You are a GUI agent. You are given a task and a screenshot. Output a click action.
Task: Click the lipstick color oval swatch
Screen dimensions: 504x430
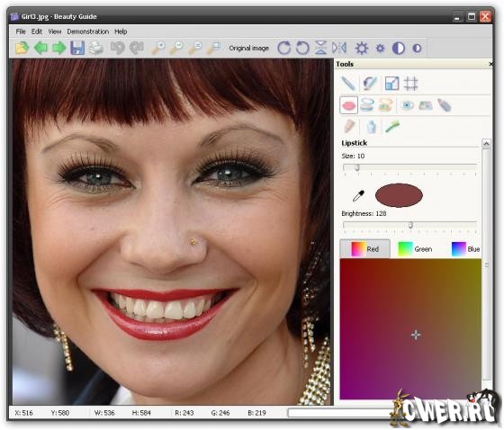(x=399, y=195)
